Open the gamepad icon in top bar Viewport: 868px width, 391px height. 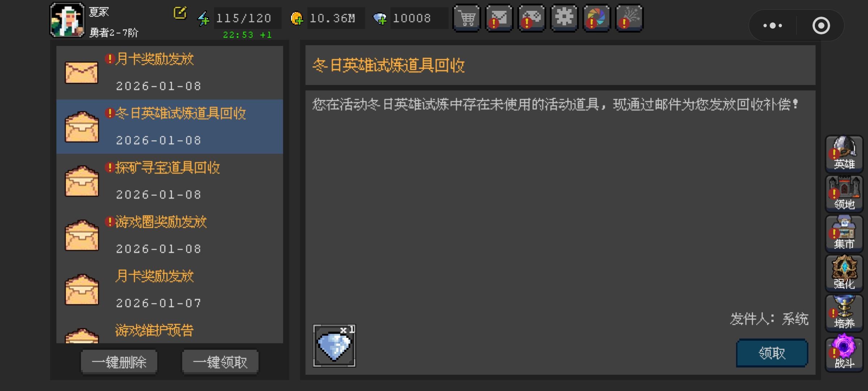[x=532, y=18]
